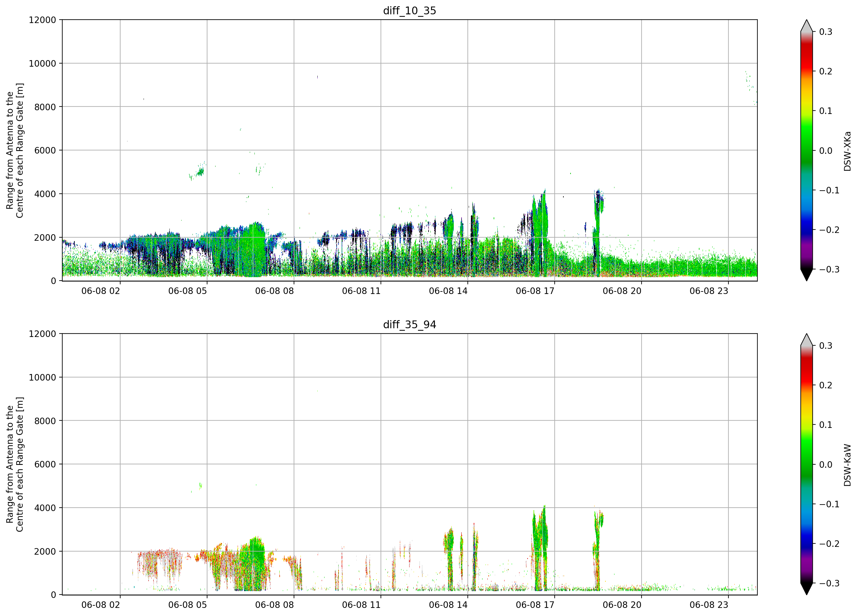Click the bottom colorbar's upper gray arrow
The width and height of the screenshot is (858, 616).
(x=807, y=340)
